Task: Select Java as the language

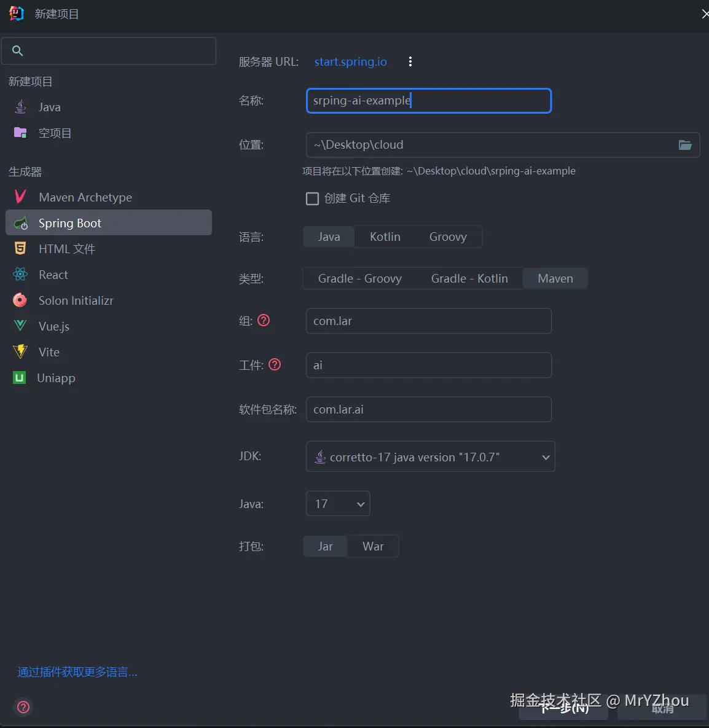Action: [329, 237]
